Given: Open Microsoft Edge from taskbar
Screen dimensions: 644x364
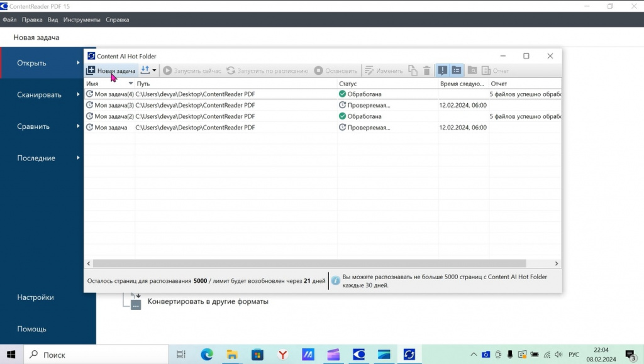Looking at the screenshot, I should click(x=206, y=355).
